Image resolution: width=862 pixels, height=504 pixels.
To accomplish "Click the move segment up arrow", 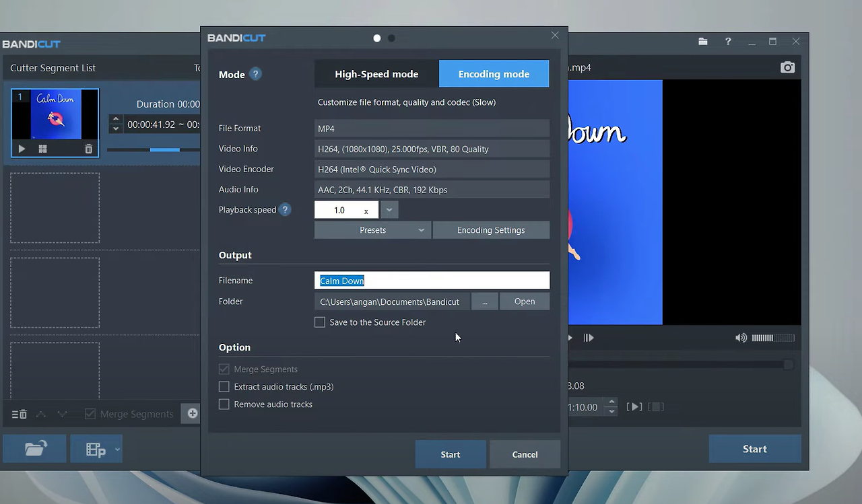I will (41, 414).
